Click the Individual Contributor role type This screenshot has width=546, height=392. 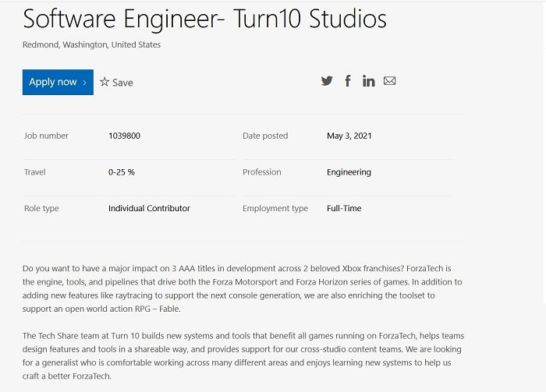click(149, 209)
